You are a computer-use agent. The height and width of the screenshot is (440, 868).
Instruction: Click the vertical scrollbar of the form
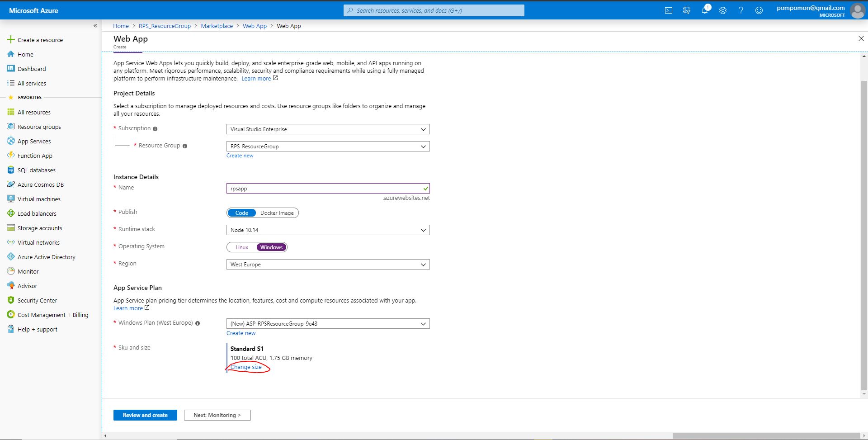pyautogui.click(x=864, y=235)
